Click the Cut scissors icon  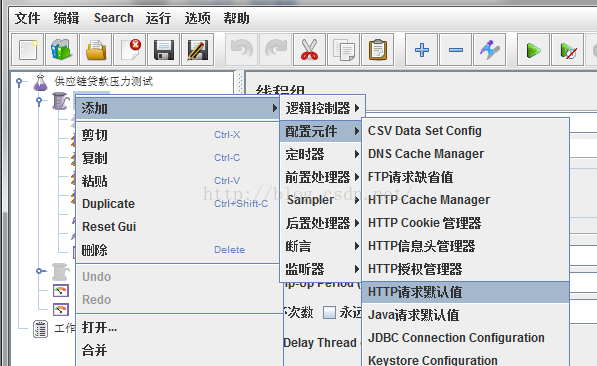tap(310, 50)
